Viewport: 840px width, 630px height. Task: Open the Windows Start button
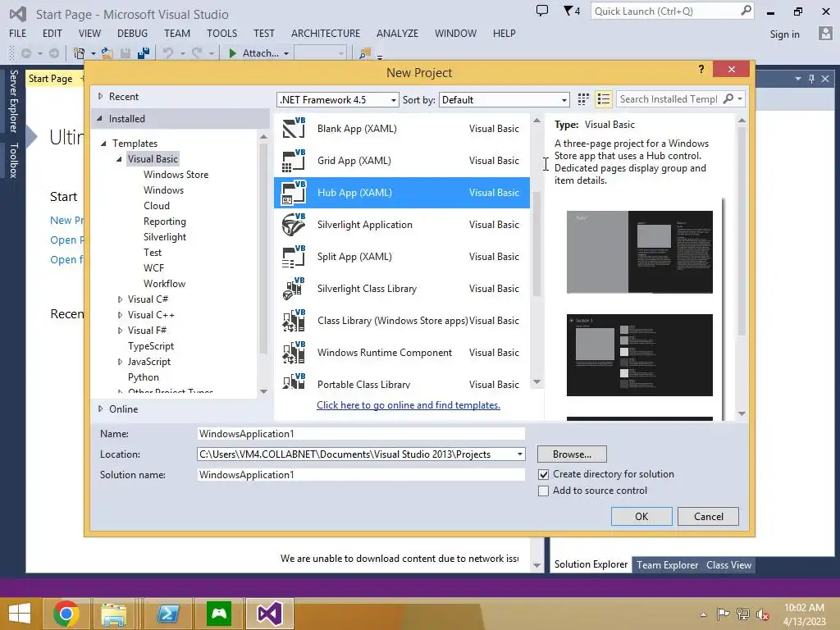click(x=20, y=614)
